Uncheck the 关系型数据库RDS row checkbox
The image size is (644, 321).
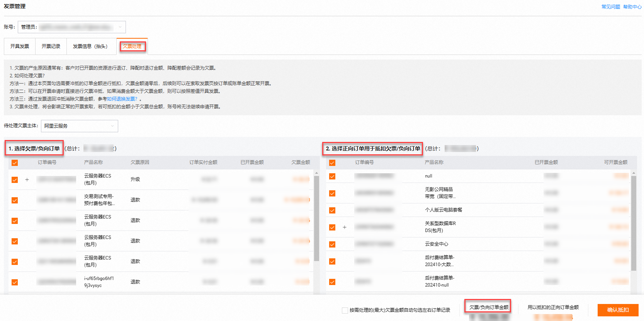(x=332, y=227)
